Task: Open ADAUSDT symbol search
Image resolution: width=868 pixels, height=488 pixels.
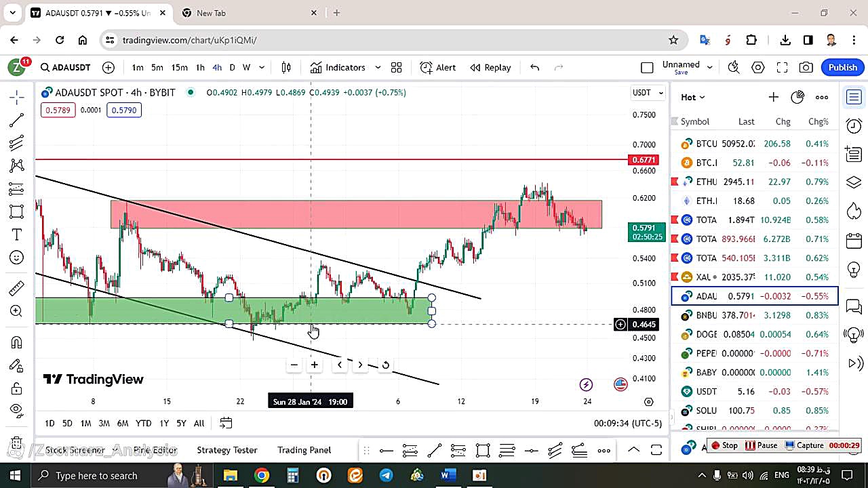Action: pyautogui.click(x=65, y=67)
